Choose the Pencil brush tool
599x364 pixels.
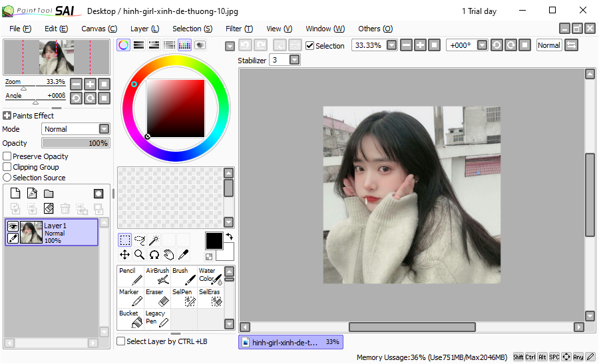[130, 277]
